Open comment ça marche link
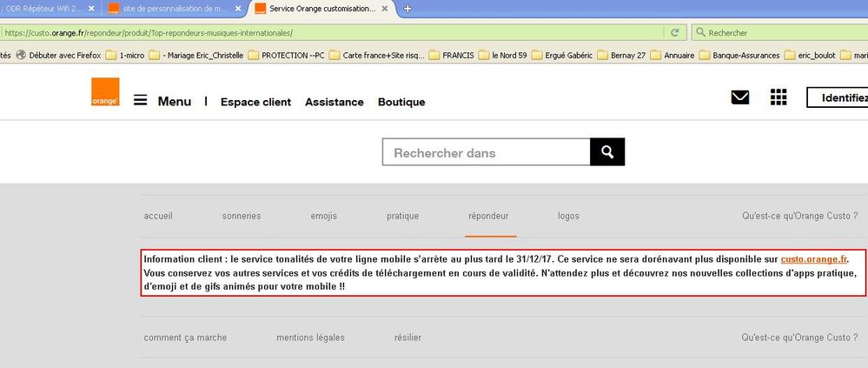This screenshot has width=868, height=368. click(185, 338)
